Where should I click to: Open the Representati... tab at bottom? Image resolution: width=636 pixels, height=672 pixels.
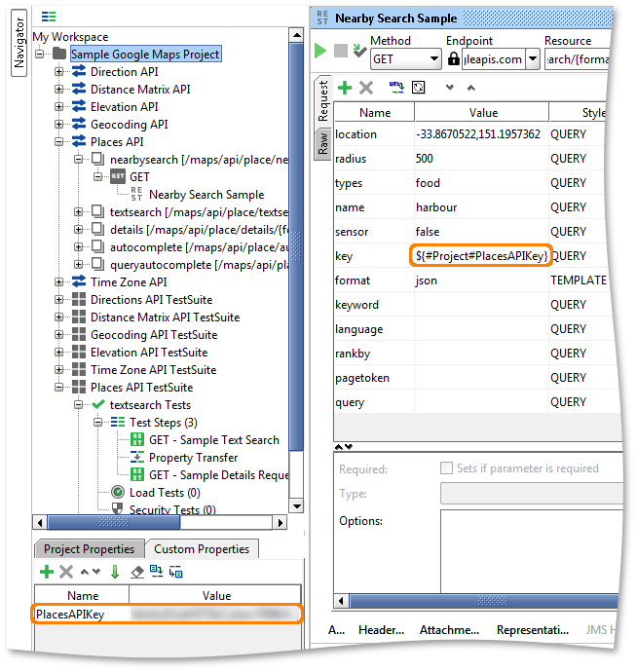click(533, 630)
